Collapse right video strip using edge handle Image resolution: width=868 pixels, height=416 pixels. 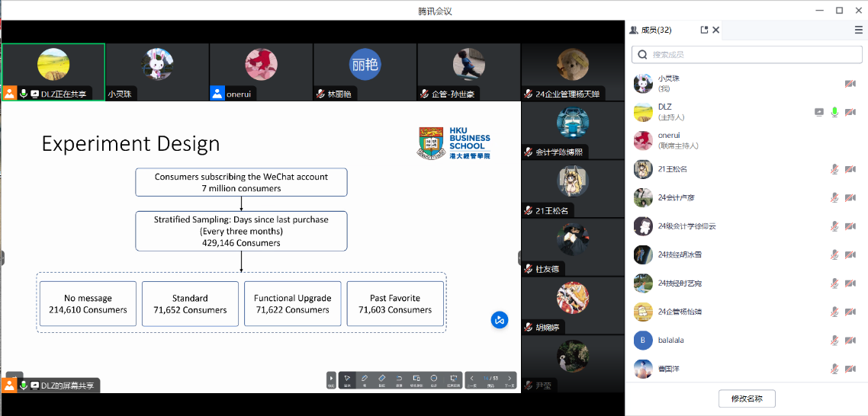521,258
